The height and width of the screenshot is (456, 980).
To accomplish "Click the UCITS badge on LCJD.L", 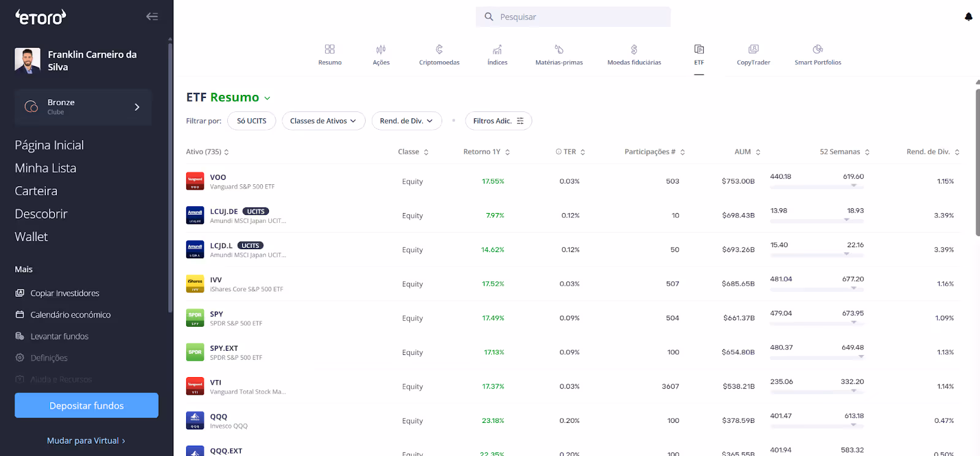I will [x=251, y=245].
